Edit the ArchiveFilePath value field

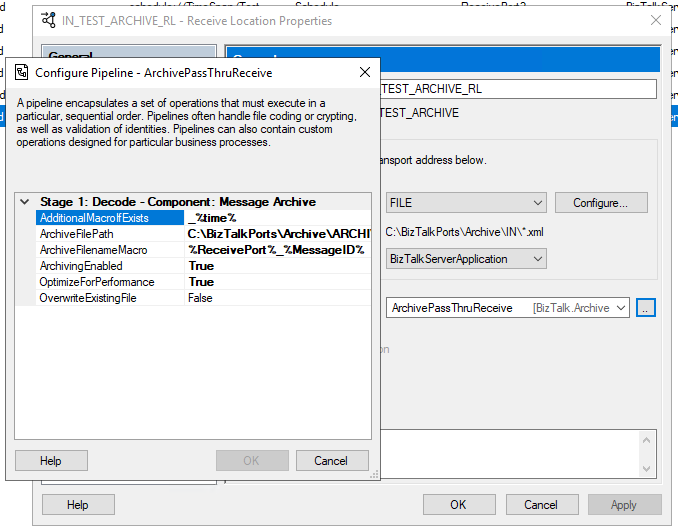278,234
